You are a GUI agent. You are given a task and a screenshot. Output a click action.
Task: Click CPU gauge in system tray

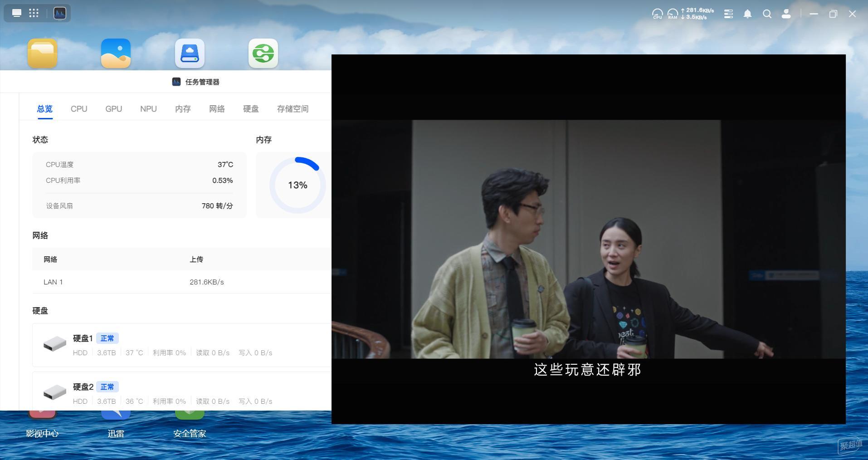click(x=657, y=14)
